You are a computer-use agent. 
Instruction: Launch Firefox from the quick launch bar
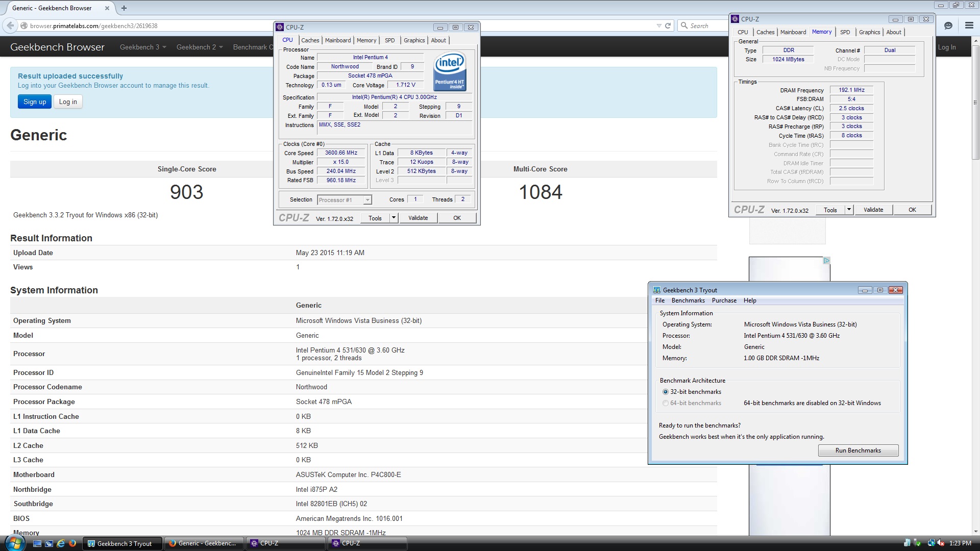72,543
